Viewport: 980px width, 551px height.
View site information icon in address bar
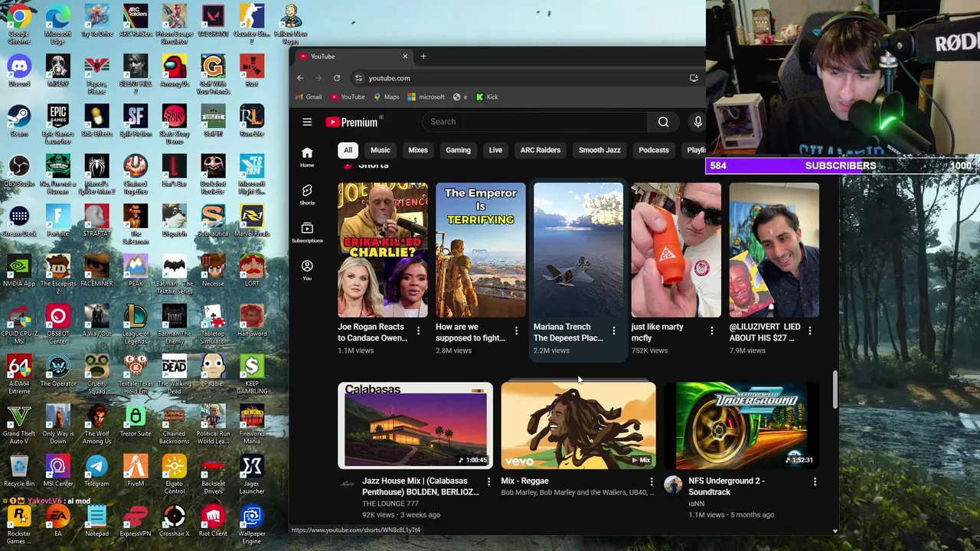pos(358,78)
